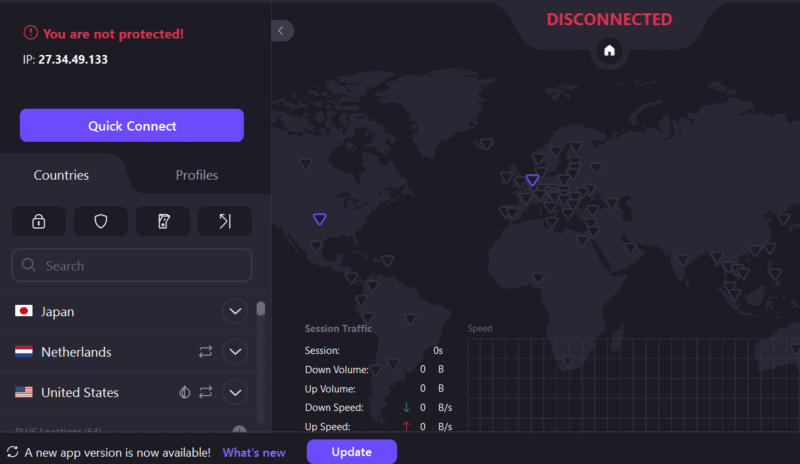
Task: Select the Countries tab
Action: click(62, 175)
